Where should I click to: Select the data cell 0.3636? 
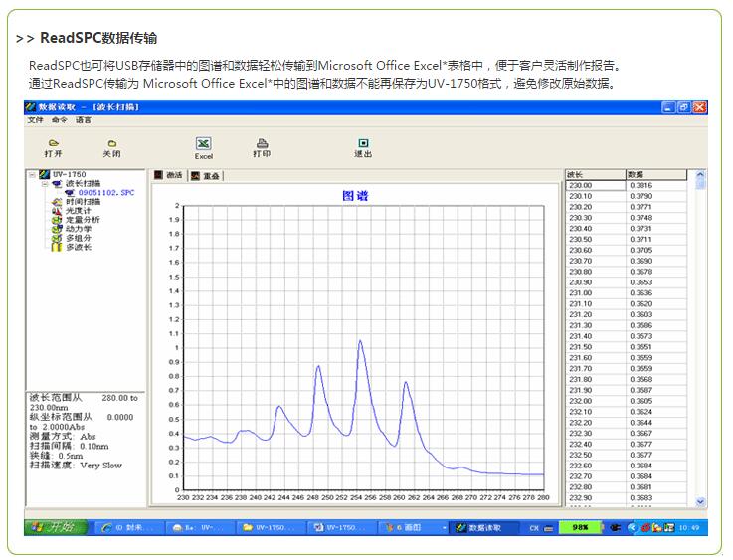[655, 293]
